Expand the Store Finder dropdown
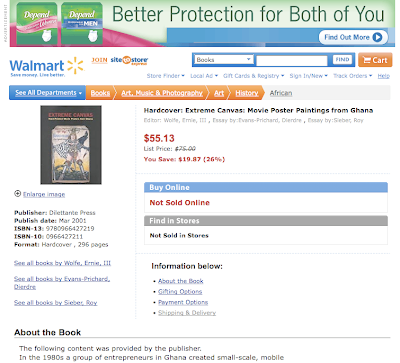400x363 pixels. coord(166,76)
